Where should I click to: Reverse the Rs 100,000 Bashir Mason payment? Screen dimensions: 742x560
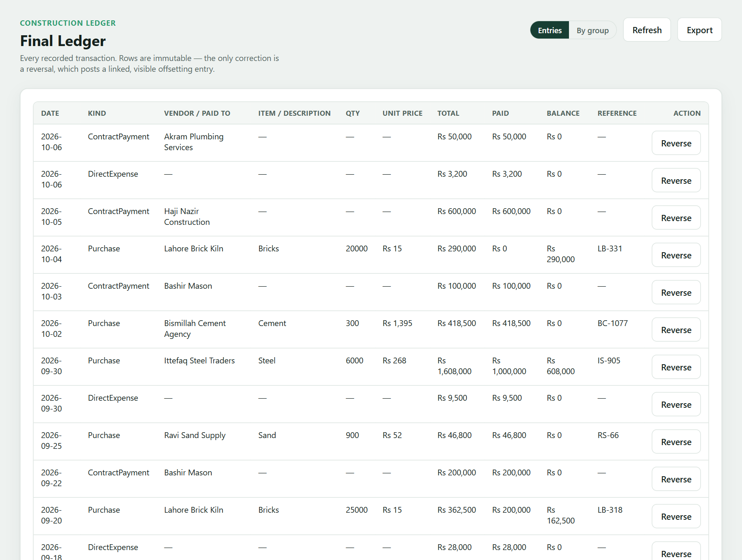tap(676, 292)
